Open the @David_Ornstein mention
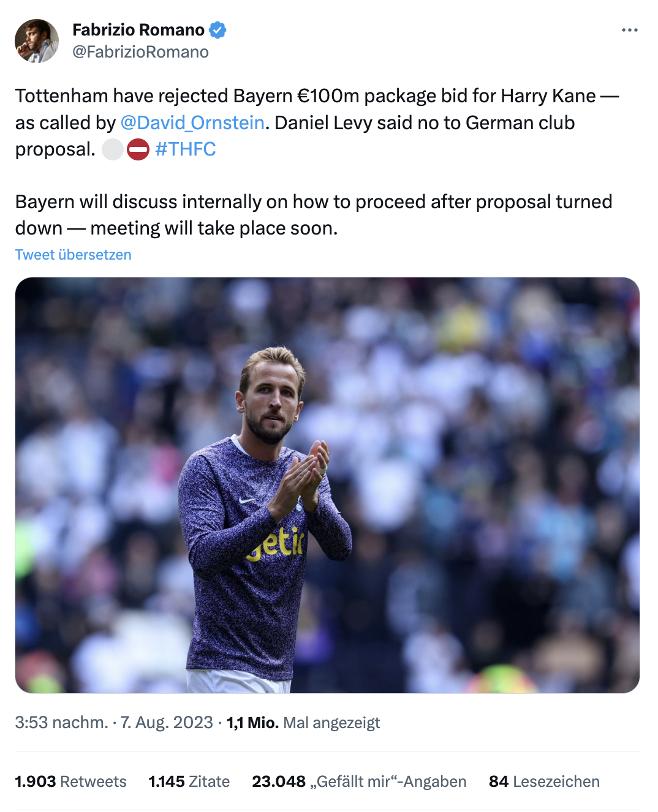Screen dimensions: 658x812 (x=192, y=122)
